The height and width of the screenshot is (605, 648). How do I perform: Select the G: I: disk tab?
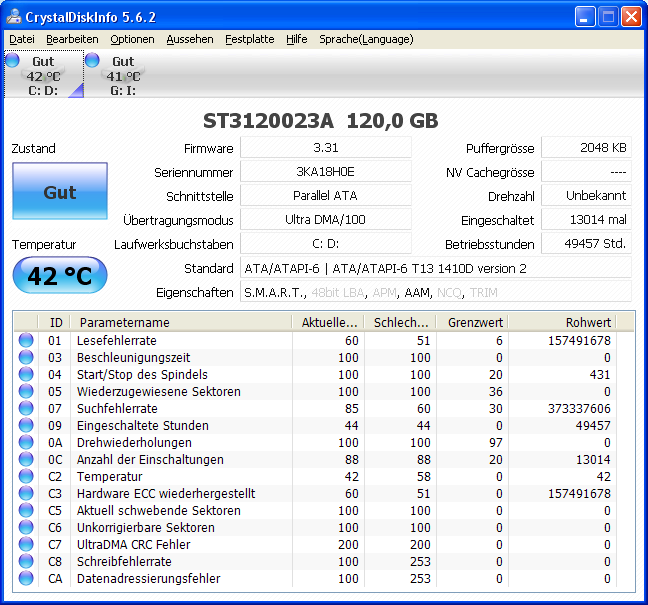click(123, 74)
